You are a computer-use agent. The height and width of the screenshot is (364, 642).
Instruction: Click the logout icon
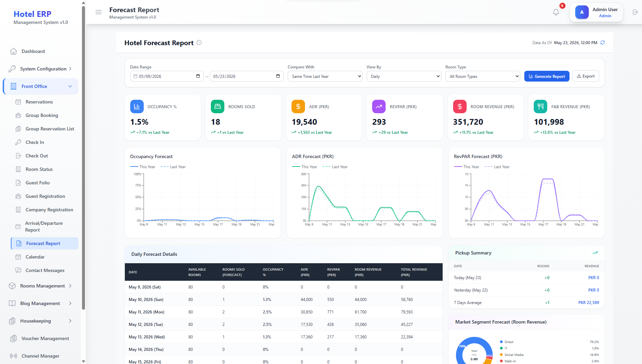click(x=635, y=12)
